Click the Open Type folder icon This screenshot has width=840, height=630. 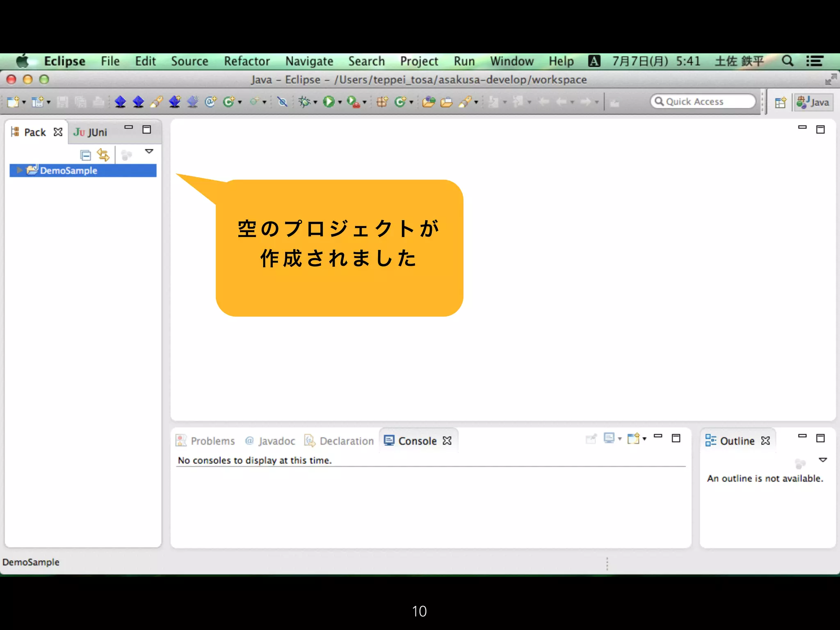[429, 102]
